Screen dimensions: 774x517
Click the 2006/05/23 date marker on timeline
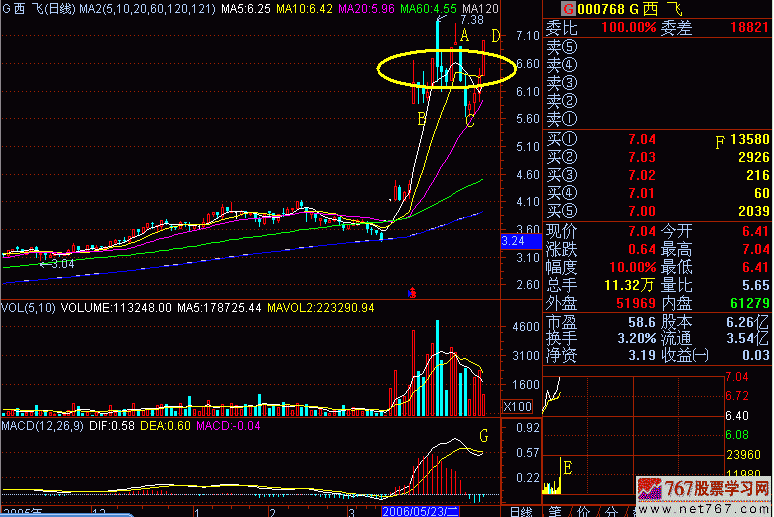pyautogui.click(x=417, y=511)
